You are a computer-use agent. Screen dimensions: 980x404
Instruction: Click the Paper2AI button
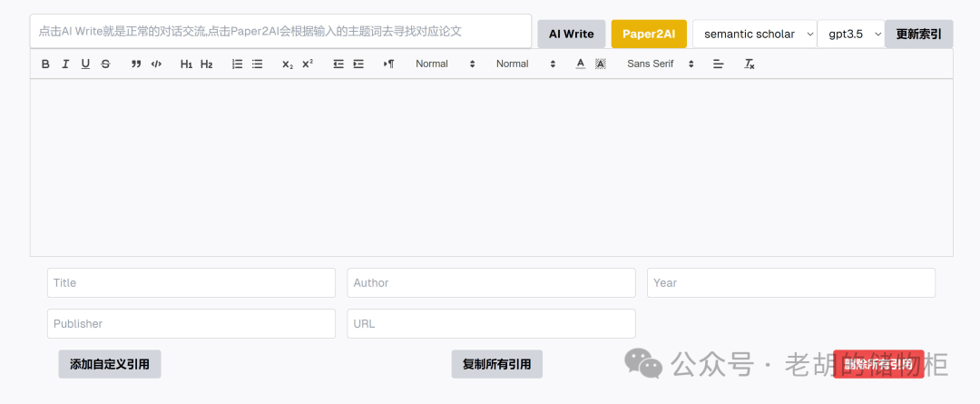tap(649, 34)
